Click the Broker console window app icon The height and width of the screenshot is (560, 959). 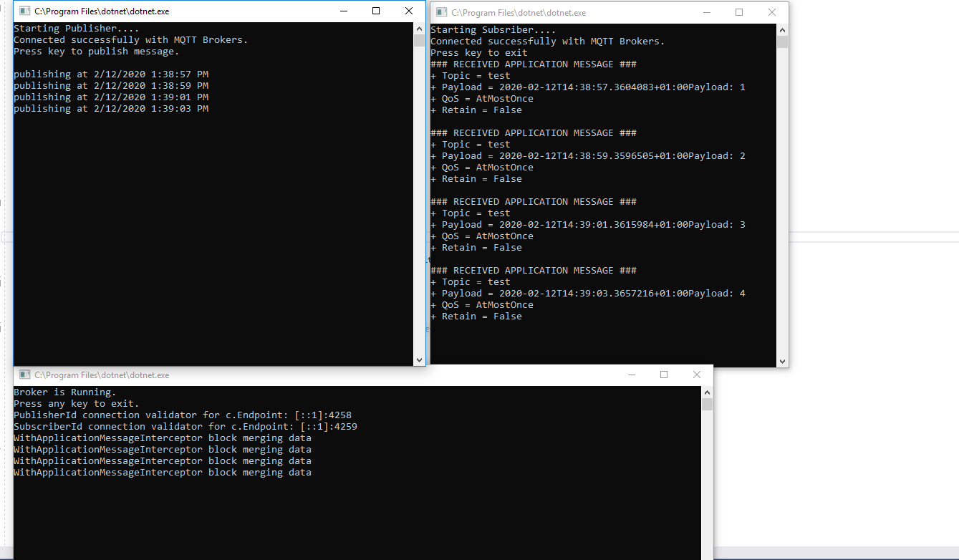[x=24, y=375]
